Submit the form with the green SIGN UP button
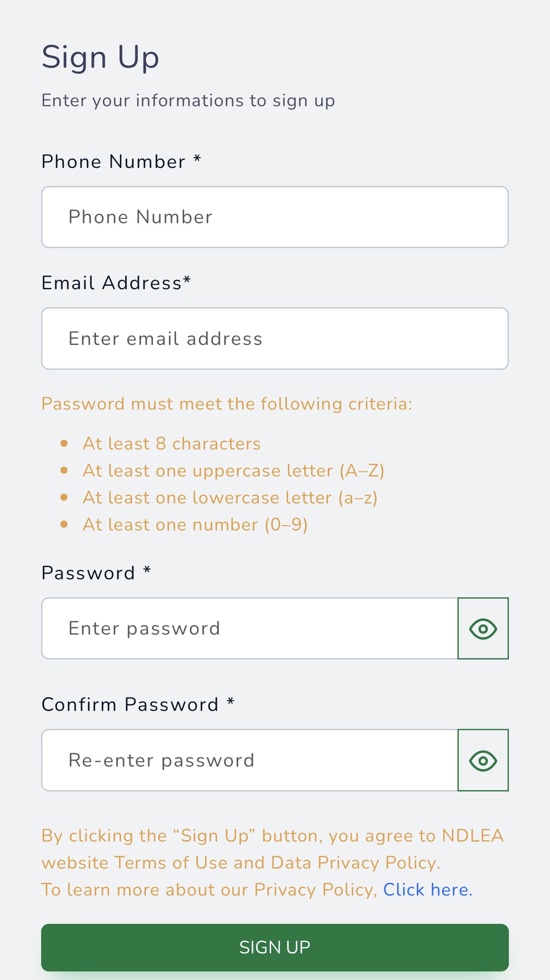This screenshot has width=550, height=980. [275, 947]
